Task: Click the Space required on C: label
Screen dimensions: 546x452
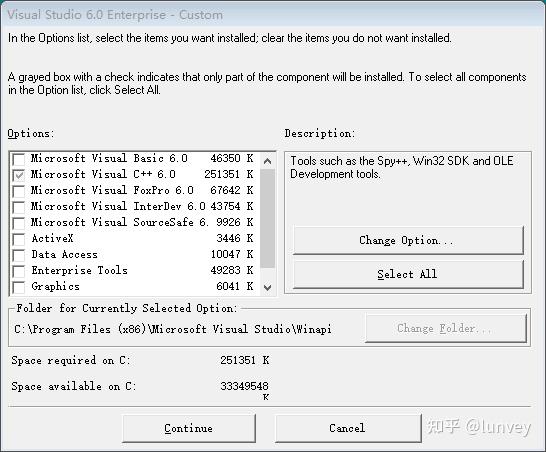Action: coord(71,360)
